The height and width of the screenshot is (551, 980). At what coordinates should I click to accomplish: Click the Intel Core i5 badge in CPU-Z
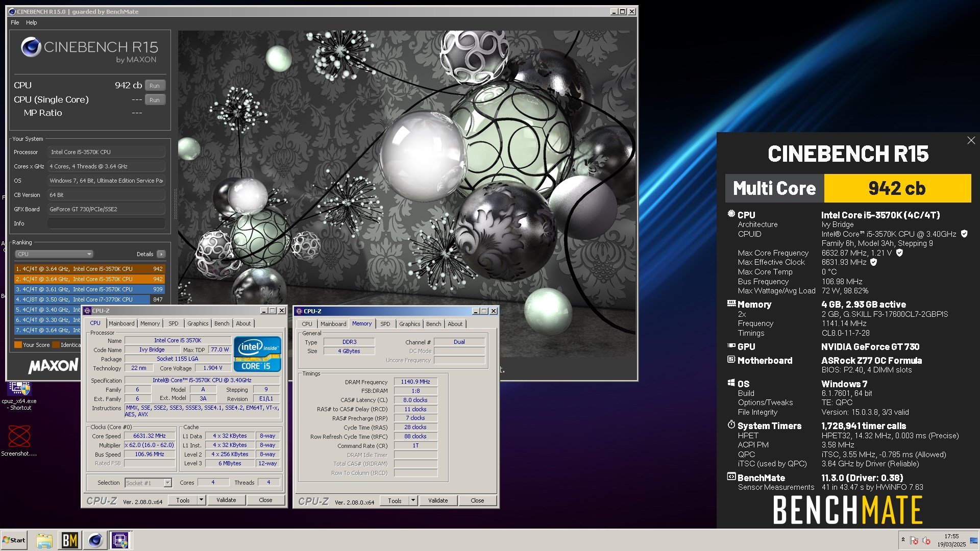click(x=257, y=354)
